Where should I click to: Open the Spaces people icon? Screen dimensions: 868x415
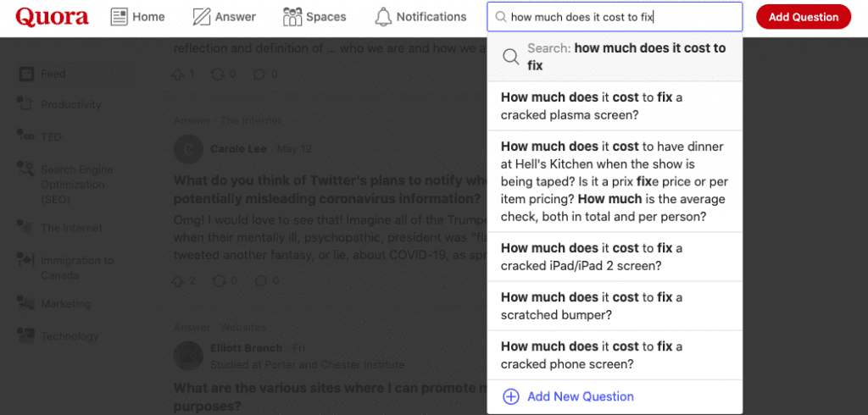[x=292, y=17]
